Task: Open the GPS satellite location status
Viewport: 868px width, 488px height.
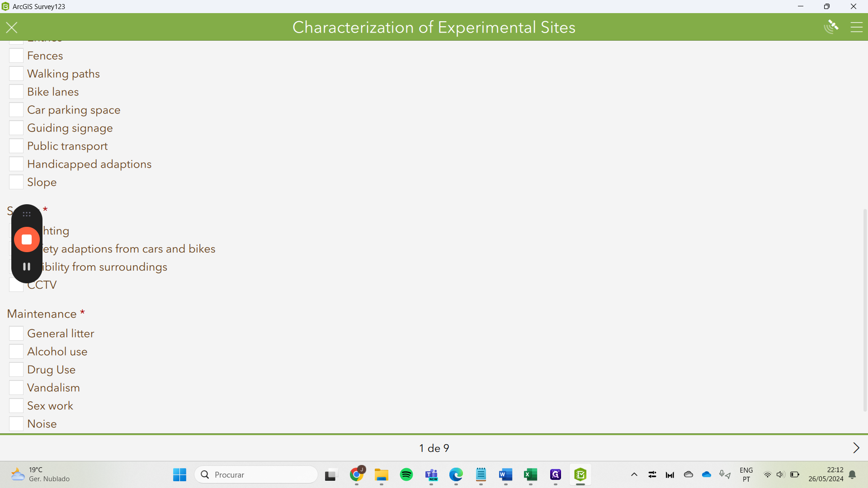Action: 831,27
